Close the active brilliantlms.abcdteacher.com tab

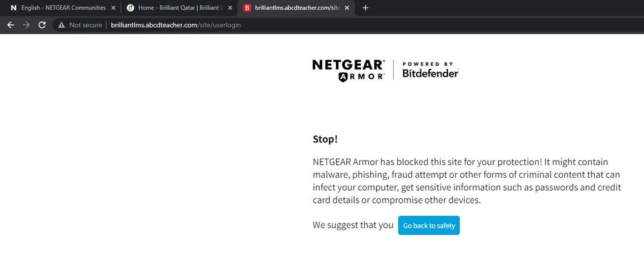pos(347,8)
